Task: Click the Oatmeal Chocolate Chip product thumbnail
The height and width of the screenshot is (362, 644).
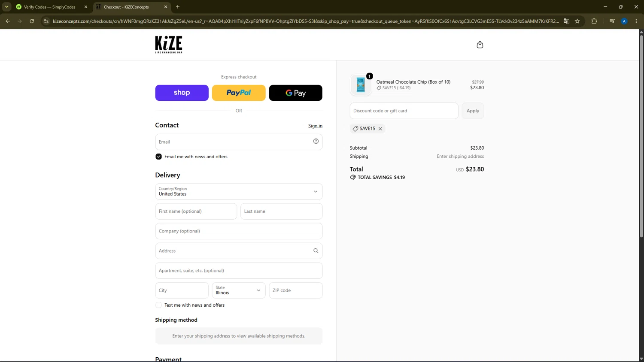Action: click(361, 84)
